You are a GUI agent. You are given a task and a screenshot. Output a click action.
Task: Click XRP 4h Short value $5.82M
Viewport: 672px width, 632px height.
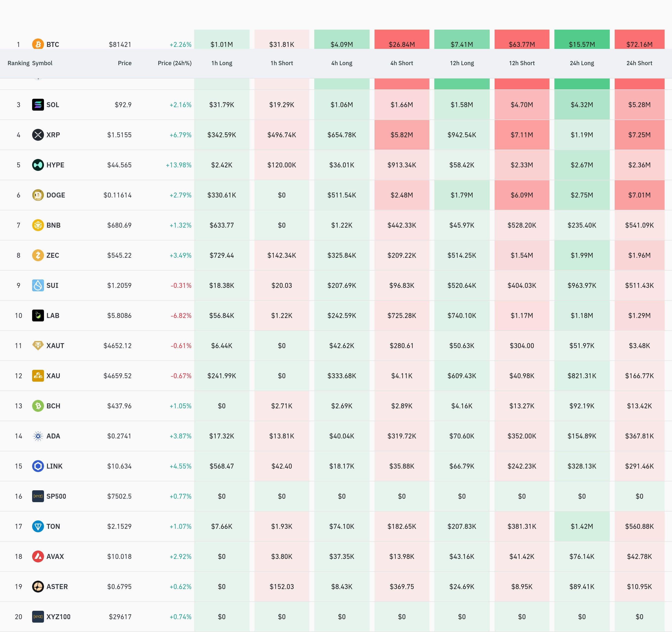[x=401, y=135]
